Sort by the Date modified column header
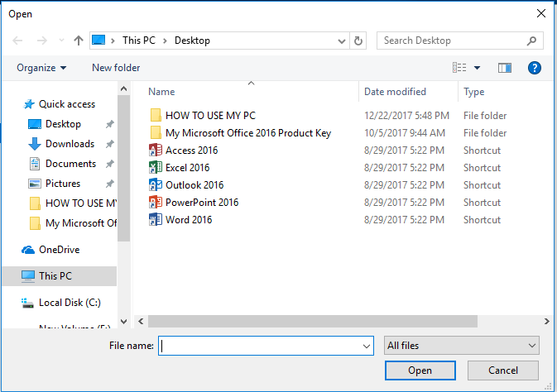Image resolution: width=557 pixels, height=392 pixels. (395, 92)
